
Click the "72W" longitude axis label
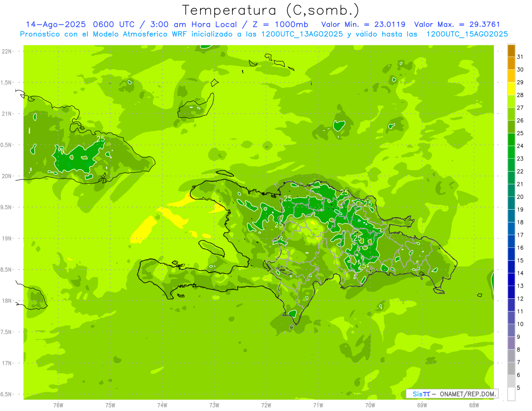pos(266,405)
